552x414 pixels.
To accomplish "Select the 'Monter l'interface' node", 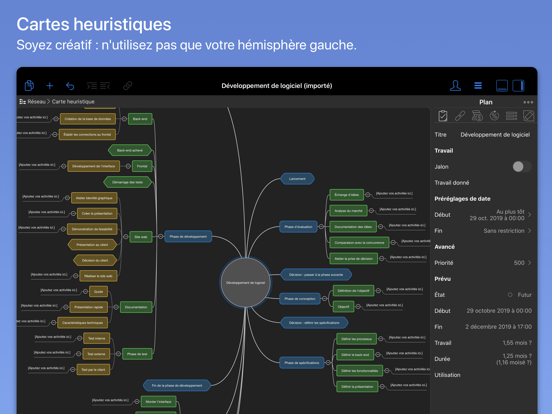I will [158, 402].
